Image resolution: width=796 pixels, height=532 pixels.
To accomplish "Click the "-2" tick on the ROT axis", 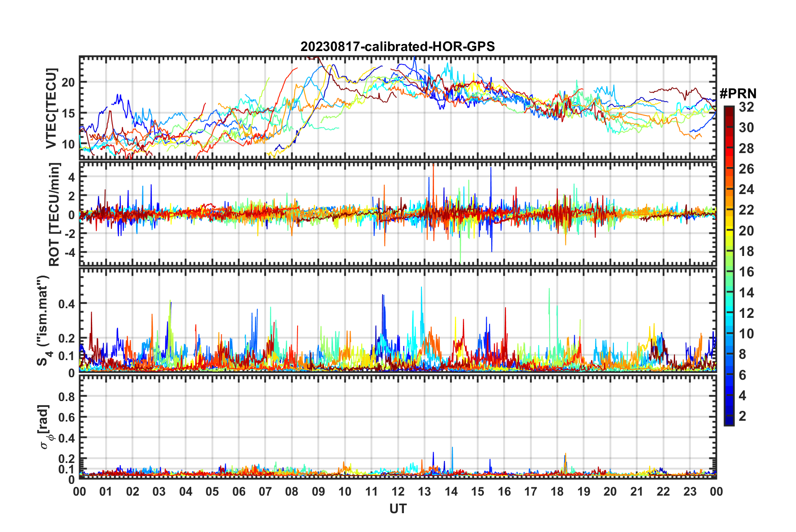I will point(70,234).
